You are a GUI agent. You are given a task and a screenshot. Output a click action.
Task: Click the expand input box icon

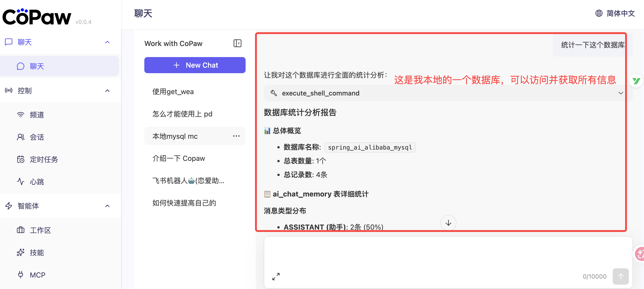[x=276, y=276]
